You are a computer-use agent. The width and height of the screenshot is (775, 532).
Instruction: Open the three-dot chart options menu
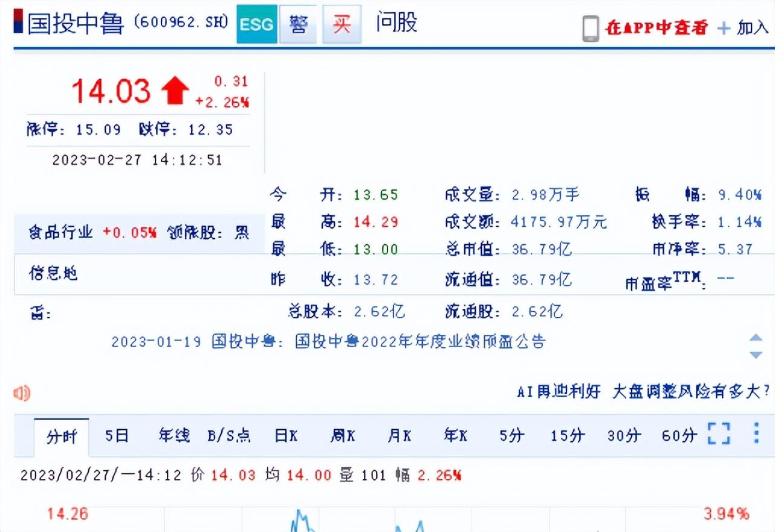tap(756, 433)
